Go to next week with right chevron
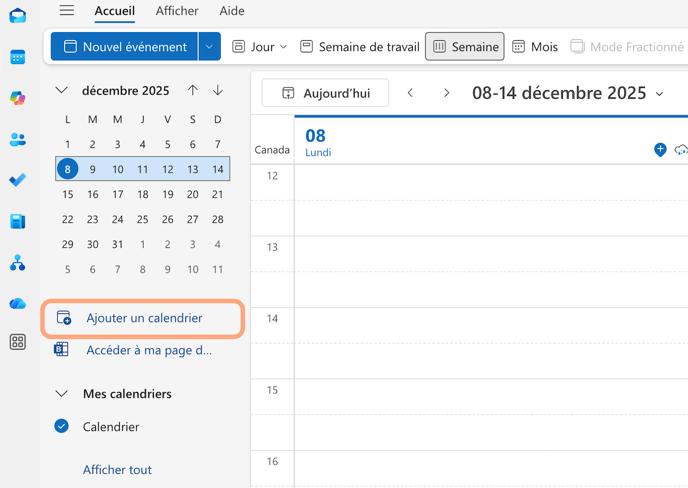 pos(446,93)
